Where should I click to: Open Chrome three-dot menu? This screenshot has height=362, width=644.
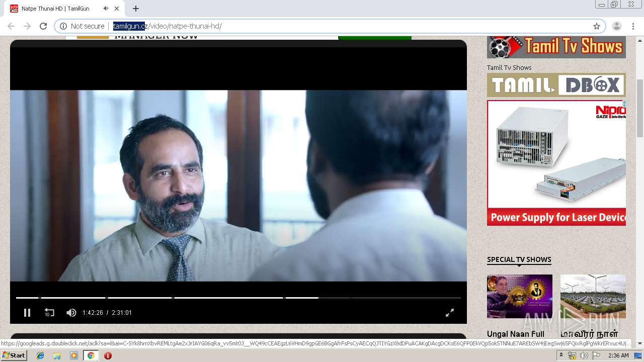(633, 26)
